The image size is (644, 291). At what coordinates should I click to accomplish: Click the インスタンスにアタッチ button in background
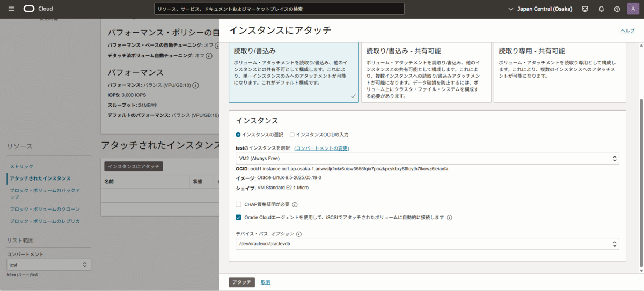tap(133, 167)
